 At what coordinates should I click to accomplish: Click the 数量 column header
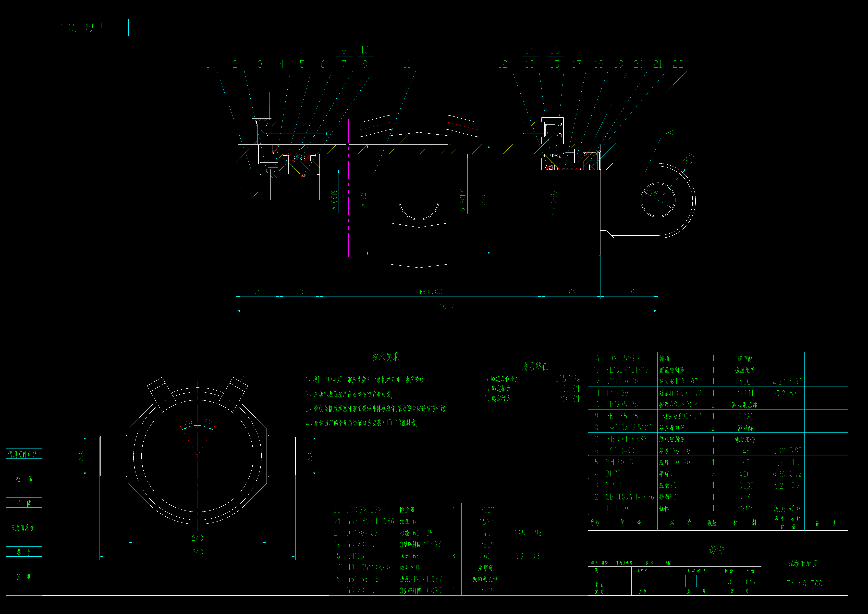[x=712, y=523]
